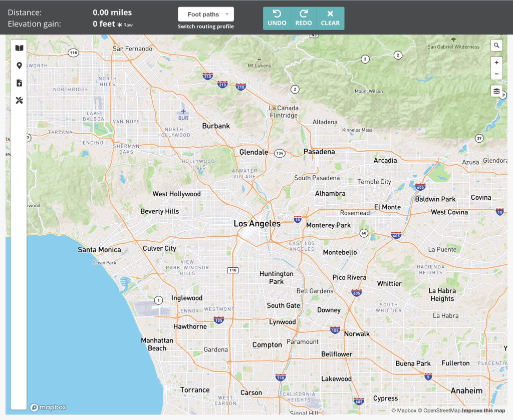
Task: Click the 0.00 miles distance value
Action: (112, 13)
